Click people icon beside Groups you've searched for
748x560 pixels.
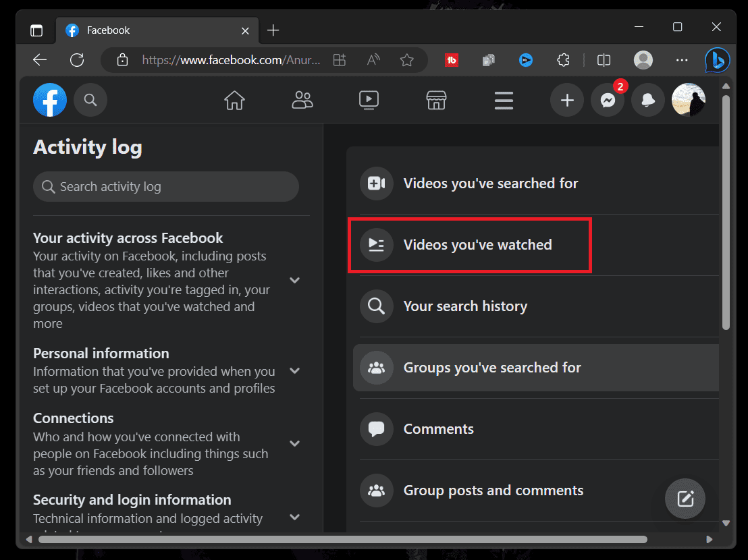(377, 368)
